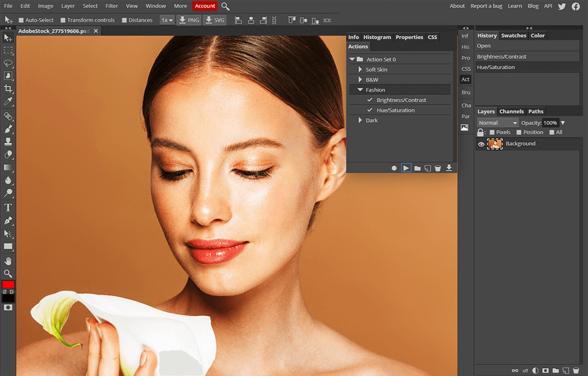Viewport: 588px width, 376px height.
Task: Click the Background layer thumbnail
Action: (496, 143)
